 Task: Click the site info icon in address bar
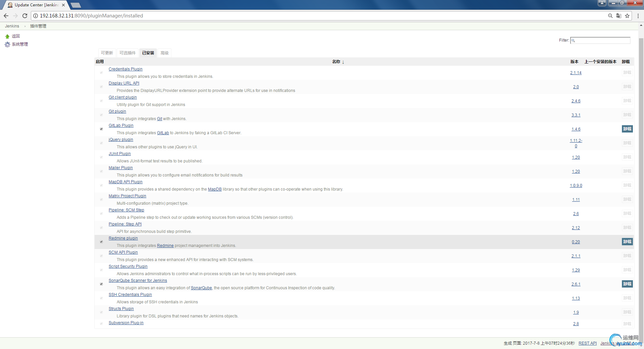[36, 16]
